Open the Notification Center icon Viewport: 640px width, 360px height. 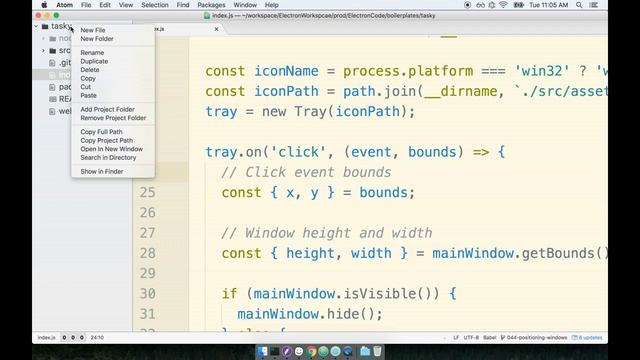tap(594, 5)
